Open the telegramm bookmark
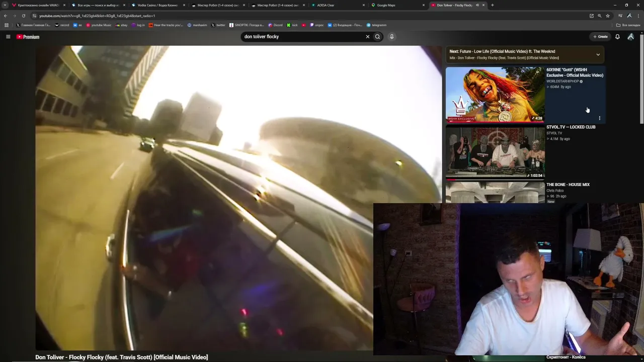644x362 pixels. tap(377, 25)
